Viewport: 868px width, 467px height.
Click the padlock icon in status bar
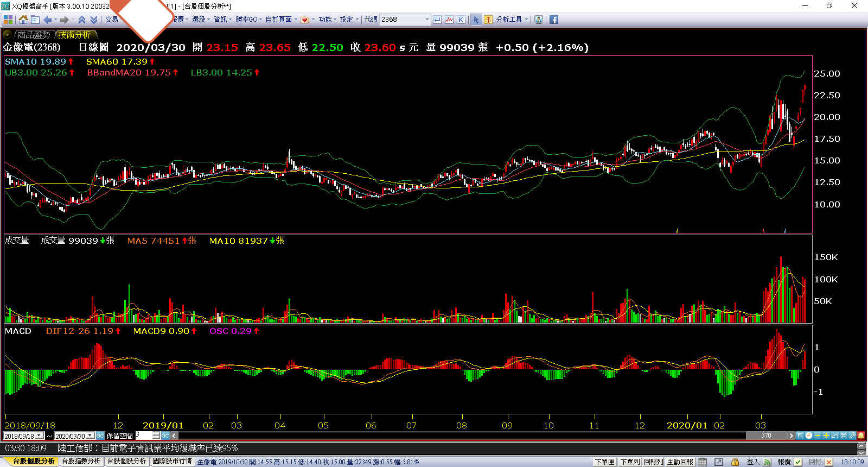735,462
